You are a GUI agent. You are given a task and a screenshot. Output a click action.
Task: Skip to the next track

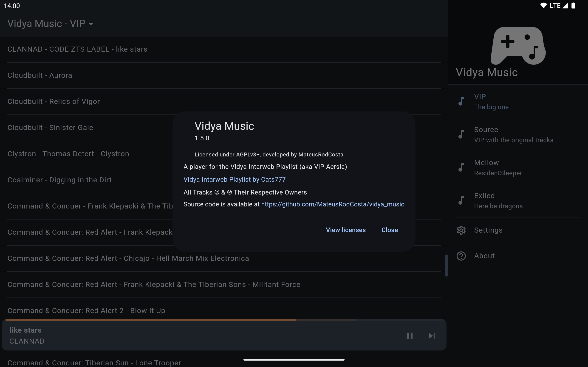pos(432,336)
